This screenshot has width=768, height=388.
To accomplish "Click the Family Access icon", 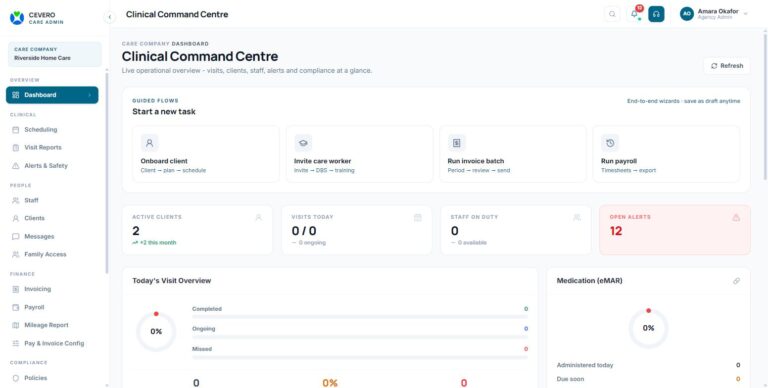I will point(16,254).
